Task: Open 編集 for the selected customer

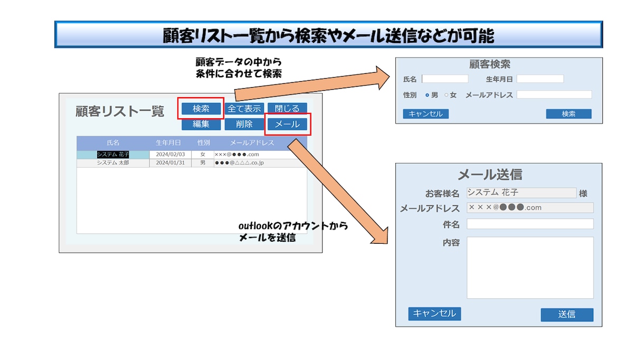Action: click(x=201, y=125)
